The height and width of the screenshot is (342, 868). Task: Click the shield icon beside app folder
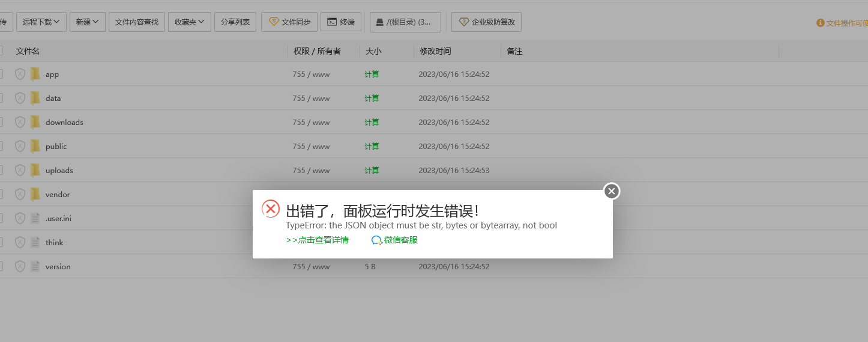point(20,74)
